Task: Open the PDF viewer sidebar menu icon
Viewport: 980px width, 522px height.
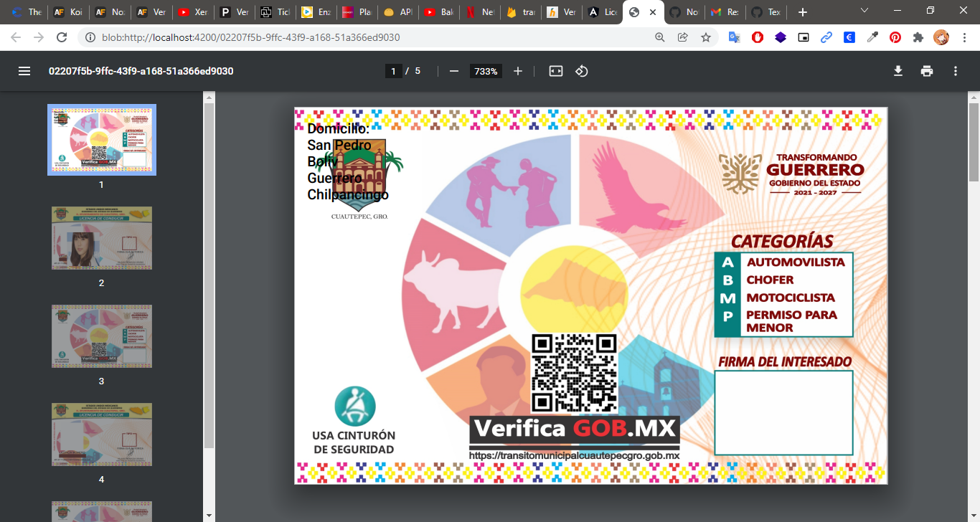Action: 24,71
